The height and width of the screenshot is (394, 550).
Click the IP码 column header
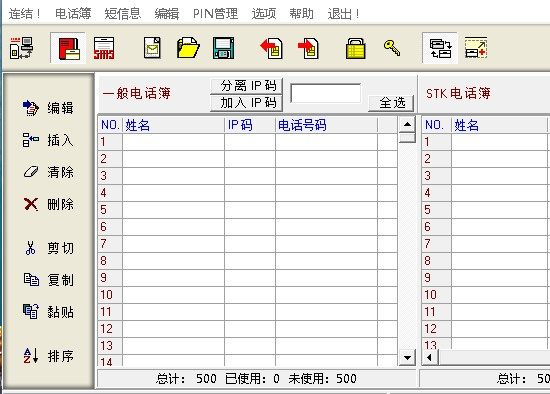point(250,125)
